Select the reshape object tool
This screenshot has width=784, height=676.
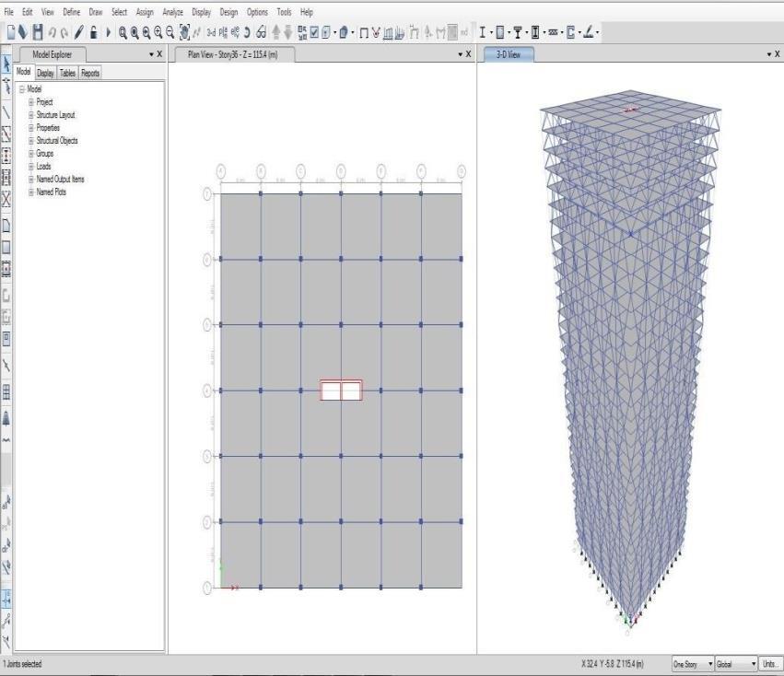[6, 87]
